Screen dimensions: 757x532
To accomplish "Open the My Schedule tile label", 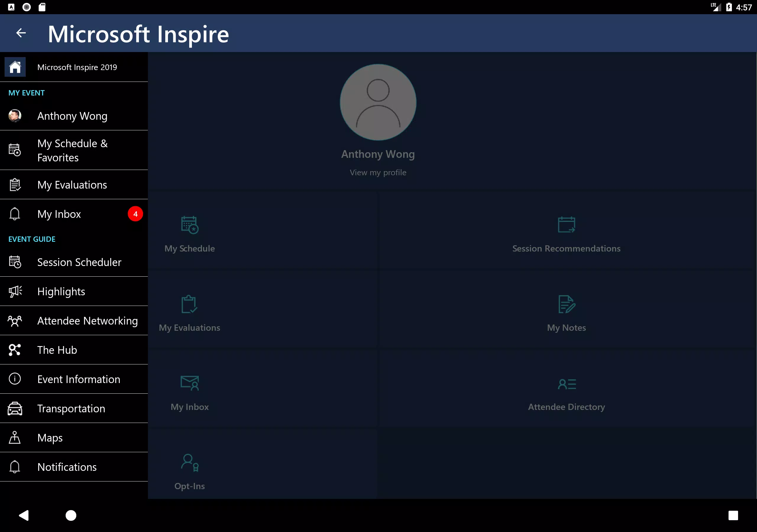I will point(190,249).
